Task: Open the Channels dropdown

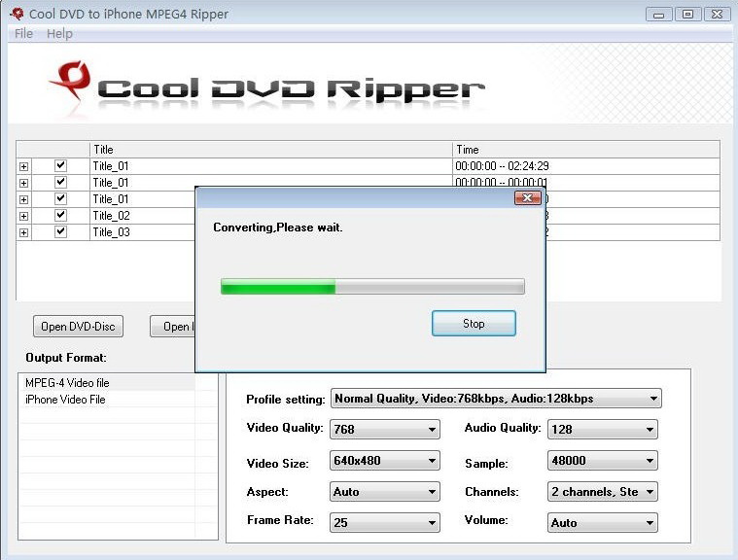Action: pos(603,492)
